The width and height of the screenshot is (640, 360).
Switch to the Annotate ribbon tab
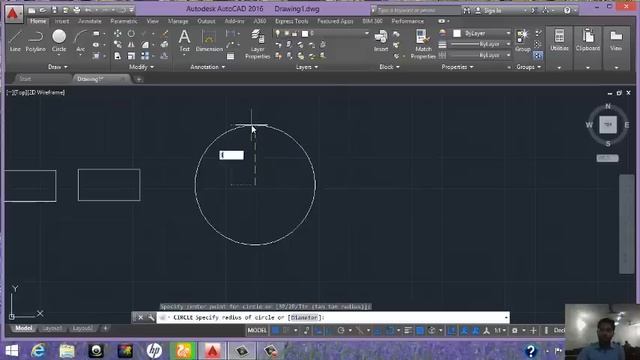point(89,21)
